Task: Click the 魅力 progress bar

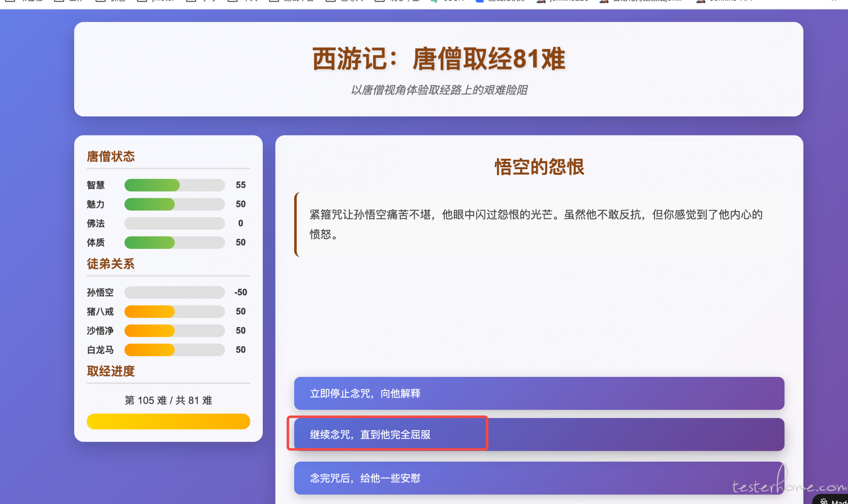Action: 174,204
